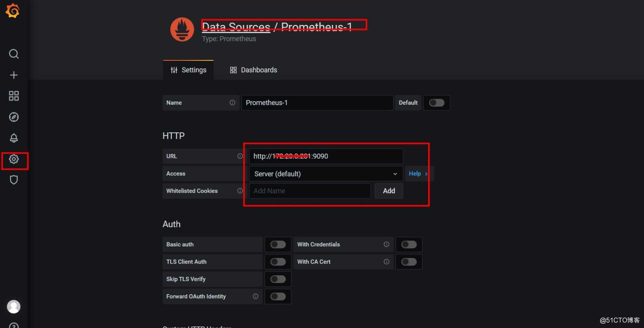Click the Auth section heading
644x328 pixels.
(171, 224)
